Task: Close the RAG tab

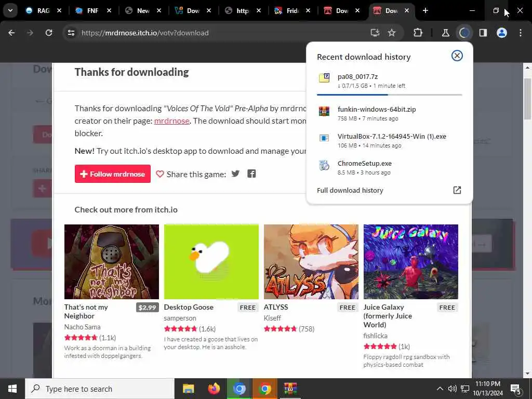Action: [x=59, y=10]
